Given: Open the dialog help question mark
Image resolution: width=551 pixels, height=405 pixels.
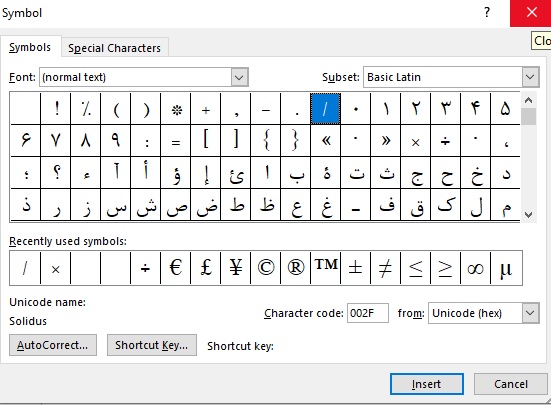Looking at the screenshot, I should 487,13.
